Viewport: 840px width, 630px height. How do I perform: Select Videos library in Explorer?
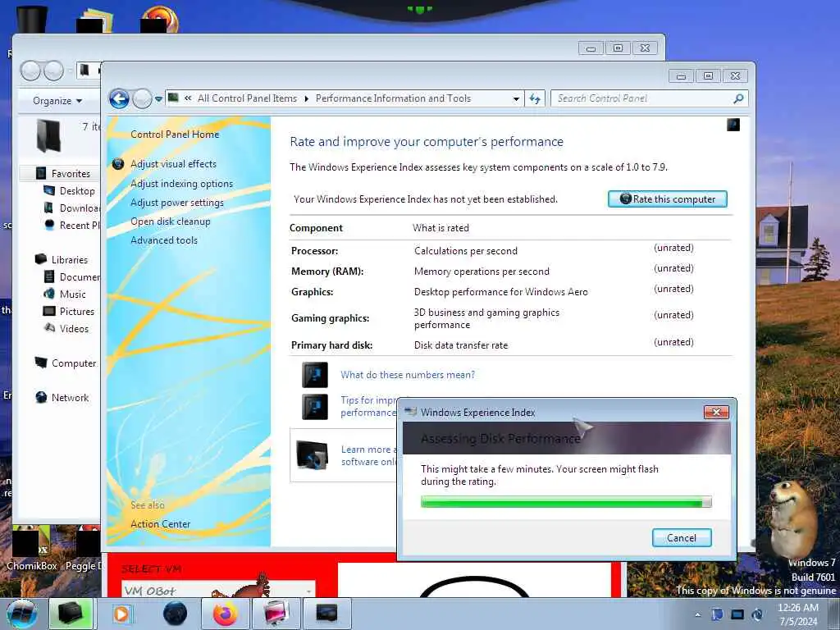(x=75, y=329)
